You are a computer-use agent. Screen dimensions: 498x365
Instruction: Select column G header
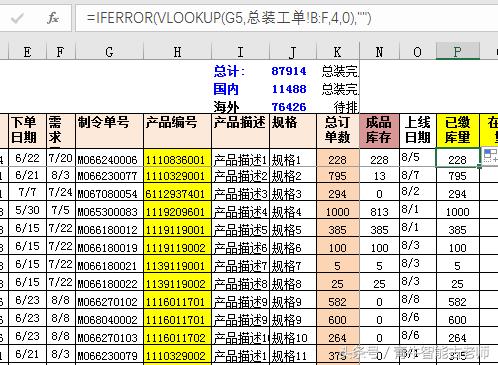tap(110, 52)
